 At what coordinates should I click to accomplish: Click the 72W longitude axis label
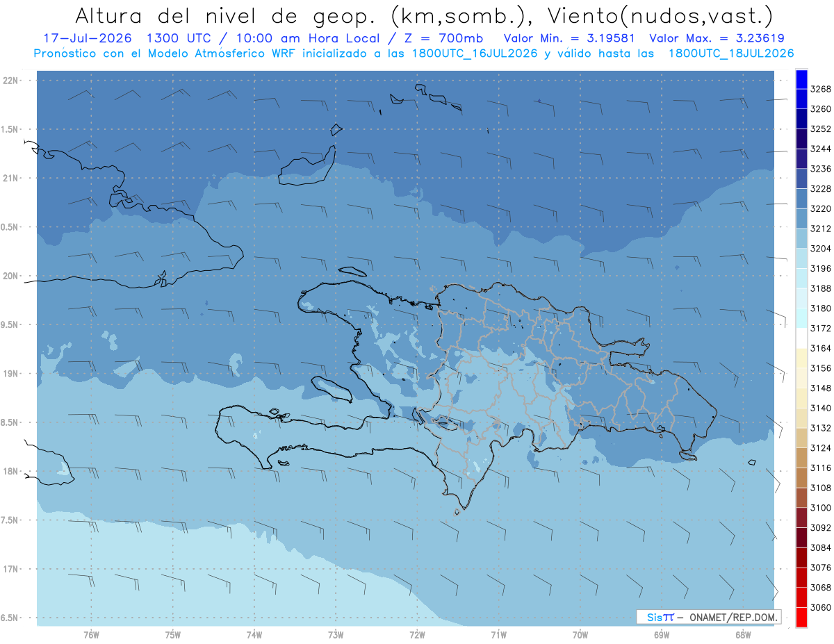[417, 635]
